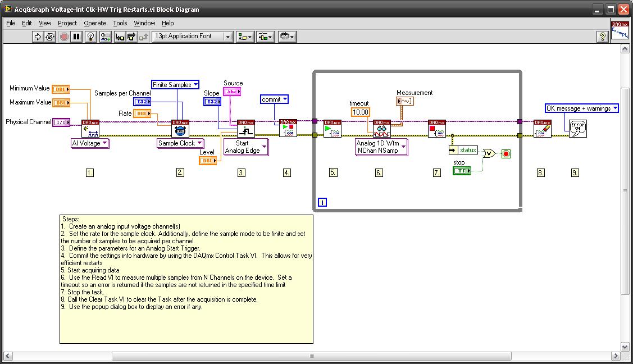Select the DAQmx Start Task node

point(333,128)
